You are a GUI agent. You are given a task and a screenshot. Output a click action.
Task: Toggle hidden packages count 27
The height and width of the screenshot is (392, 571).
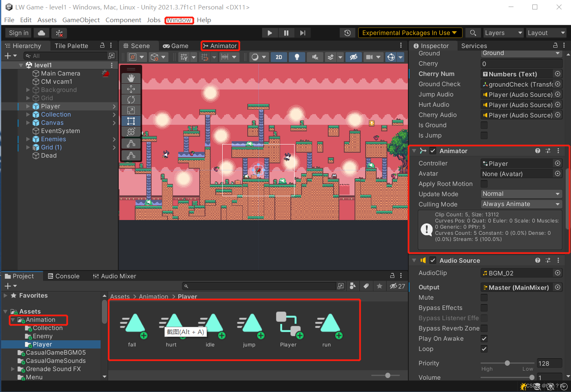click(397, 286)
